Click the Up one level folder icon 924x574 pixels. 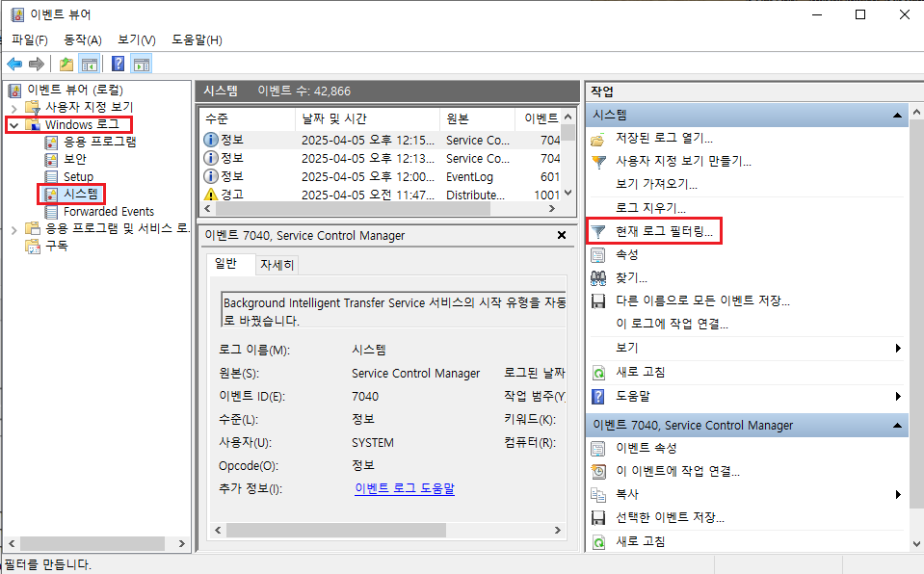click(66, 64)
